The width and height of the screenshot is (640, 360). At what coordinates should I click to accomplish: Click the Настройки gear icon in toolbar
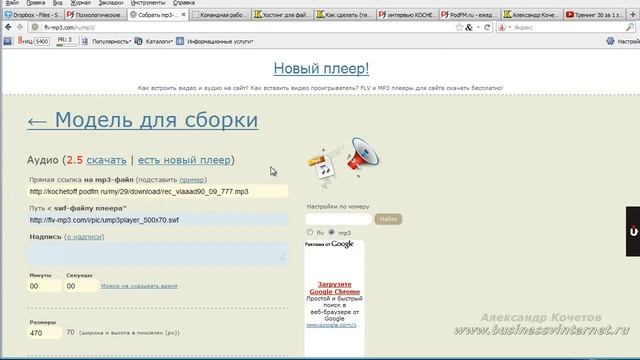click(610, 41)
